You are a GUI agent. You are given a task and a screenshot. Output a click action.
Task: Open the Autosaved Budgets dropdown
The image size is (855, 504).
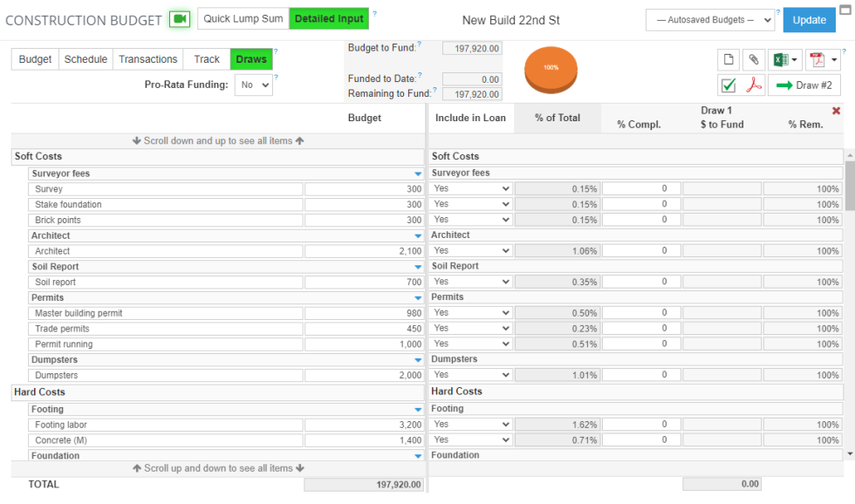708,19
